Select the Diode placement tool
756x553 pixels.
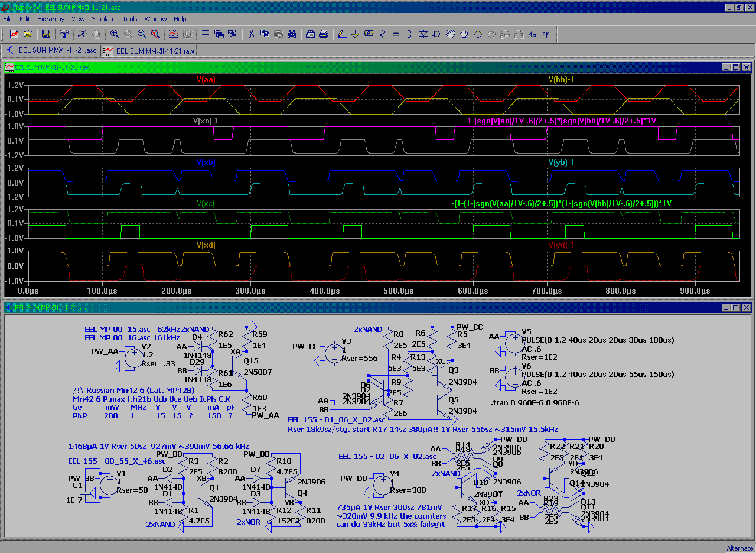(423, 34)
